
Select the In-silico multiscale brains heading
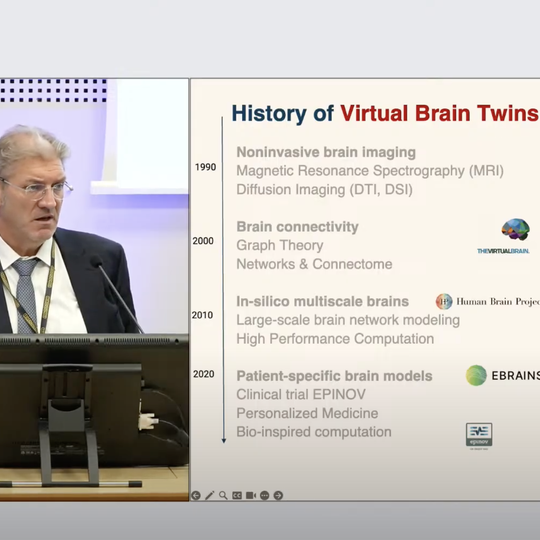point(322,301)
